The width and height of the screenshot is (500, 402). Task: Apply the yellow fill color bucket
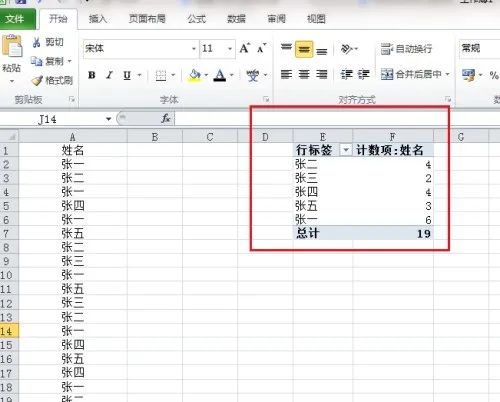[x=194, y=75]
